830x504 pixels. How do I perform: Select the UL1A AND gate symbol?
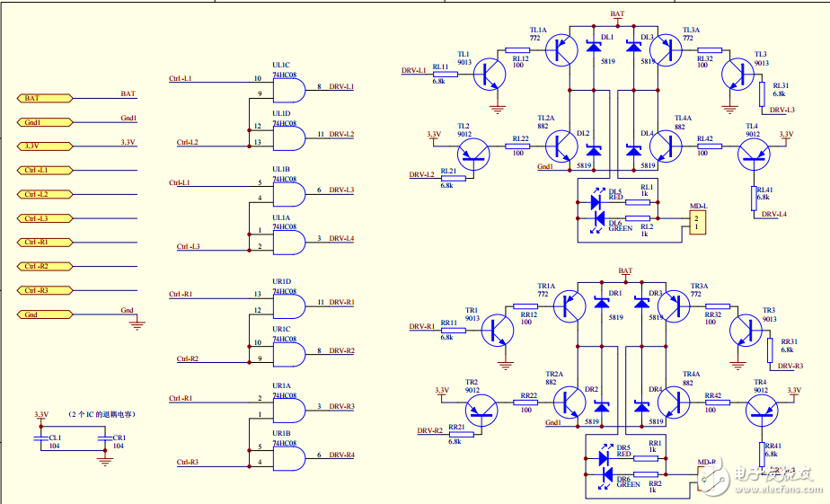click(x=287, y=239)
